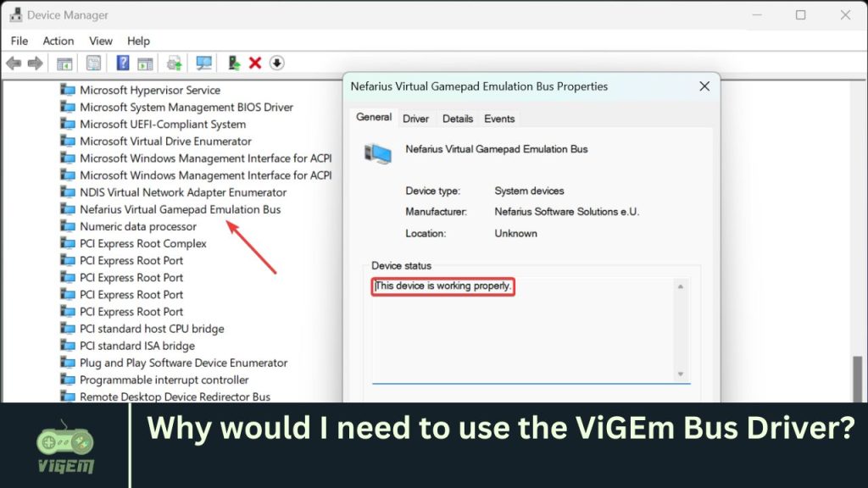
Task: Open the Details tab
Action: [x=458, y=119]
